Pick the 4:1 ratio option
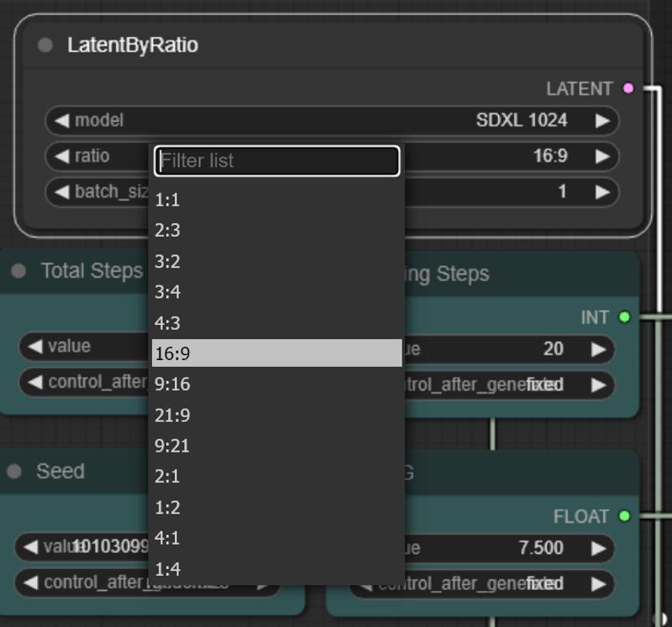 (277, 538)
